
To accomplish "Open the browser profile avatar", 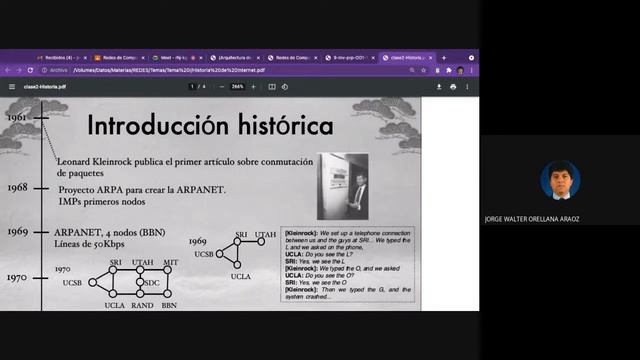I will pyautogui.click(x=460, y=70).
